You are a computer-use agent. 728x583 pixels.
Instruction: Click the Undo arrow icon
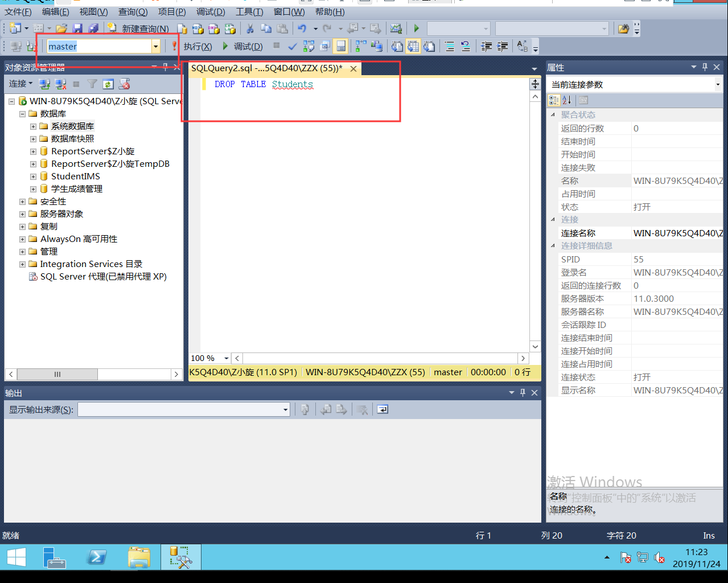[x=302, y=28]
